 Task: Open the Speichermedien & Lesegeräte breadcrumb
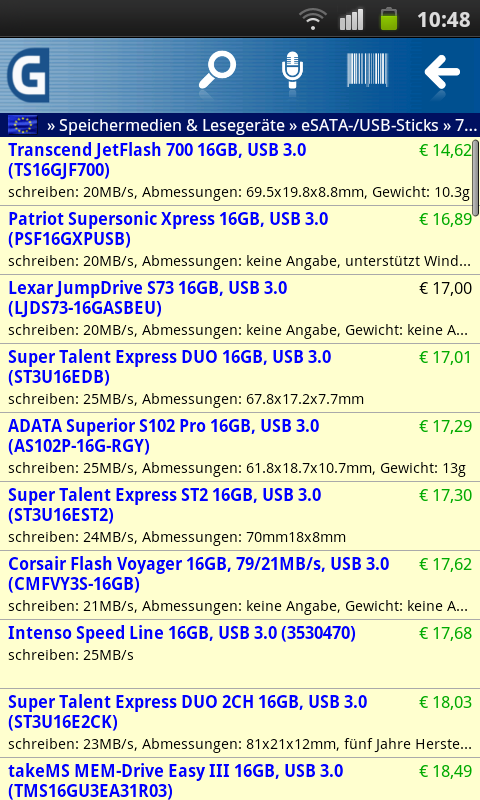pos(172,125)
